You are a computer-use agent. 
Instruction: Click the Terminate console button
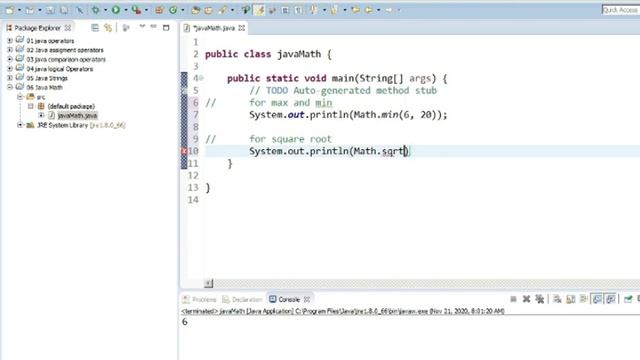[513, 299]
